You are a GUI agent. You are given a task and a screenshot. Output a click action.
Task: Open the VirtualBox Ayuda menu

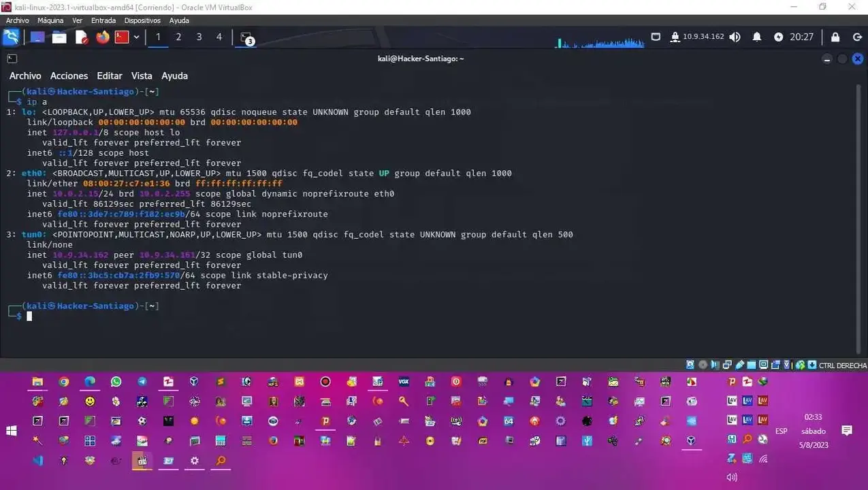click(179, 20)
